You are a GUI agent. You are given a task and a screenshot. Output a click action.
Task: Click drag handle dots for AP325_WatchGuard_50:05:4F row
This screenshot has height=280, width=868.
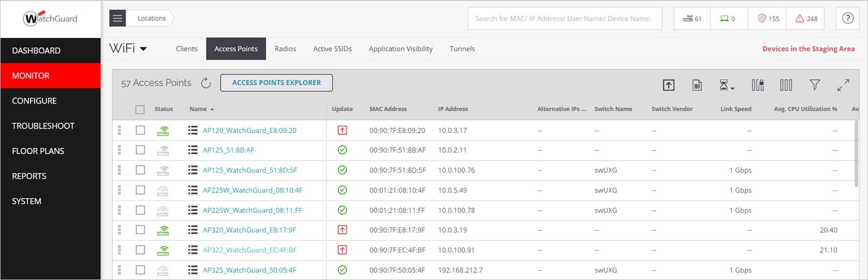pyautogui.click(x=119, y=270)
